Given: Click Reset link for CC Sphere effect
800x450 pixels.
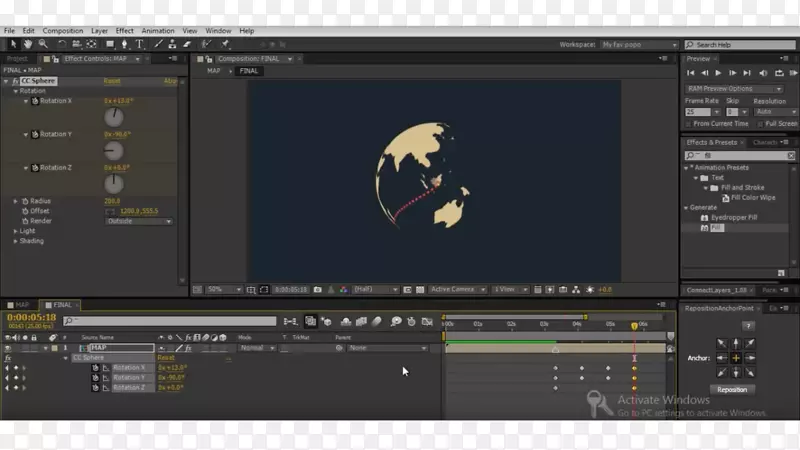Looking at the screenshot, I should coord(112,81).
